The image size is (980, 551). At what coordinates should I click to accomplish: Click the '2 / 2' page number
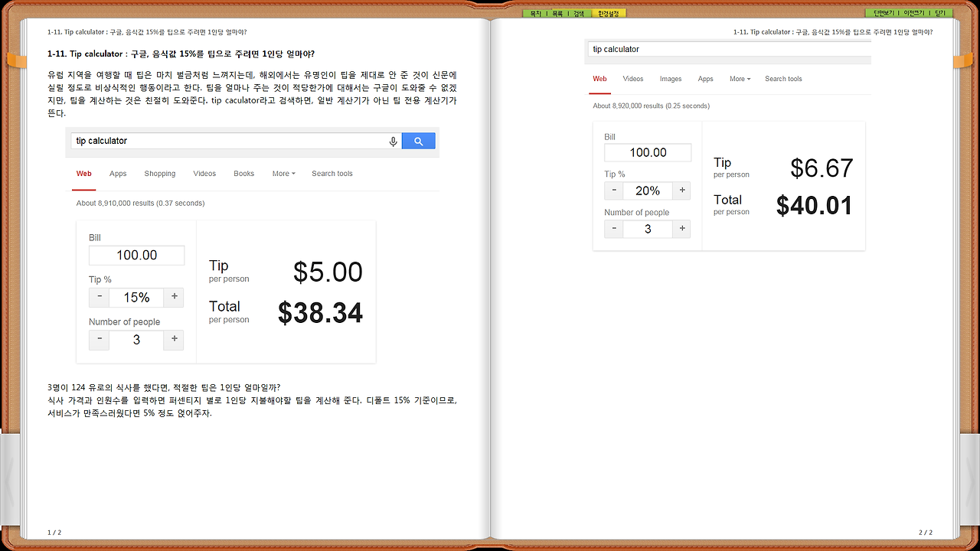tap(925, 532)
